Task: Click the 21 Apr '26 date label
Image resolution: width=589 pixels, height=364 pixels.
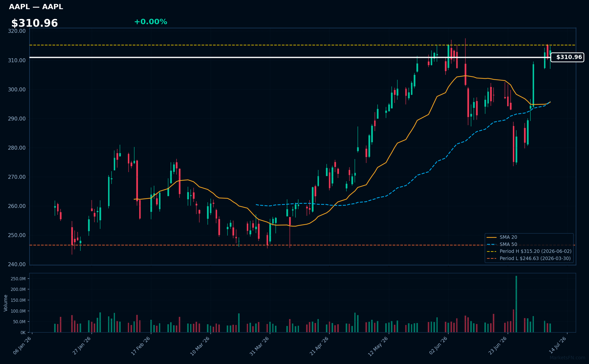Action: coord(319,346)
